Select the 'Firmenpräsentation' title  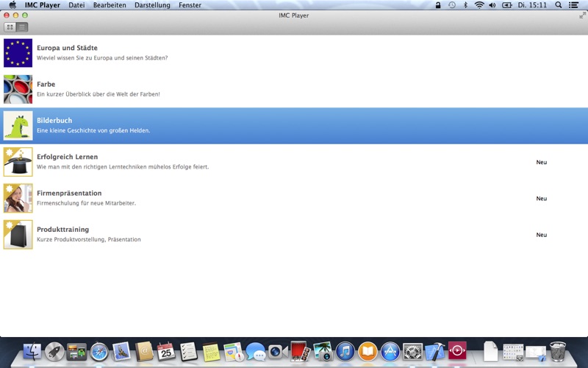[x=69, y=193]
